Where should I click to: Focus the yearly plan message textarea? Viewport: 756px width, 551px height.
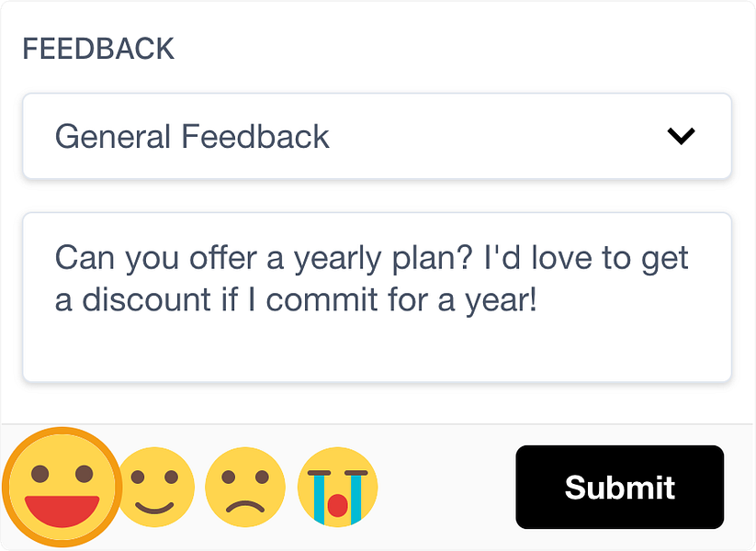(x=377, y=297)
